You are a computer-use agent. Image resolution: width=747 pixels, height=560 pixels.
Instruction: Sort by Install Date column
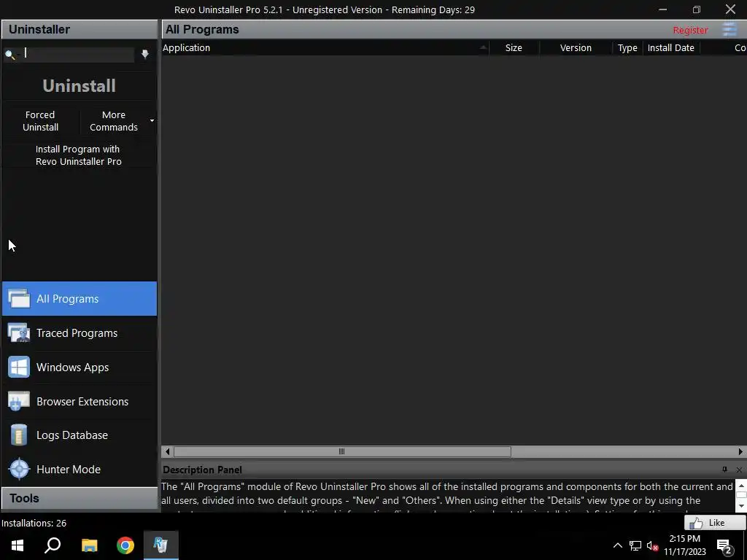pyautogui.click(x=671, y=47)
